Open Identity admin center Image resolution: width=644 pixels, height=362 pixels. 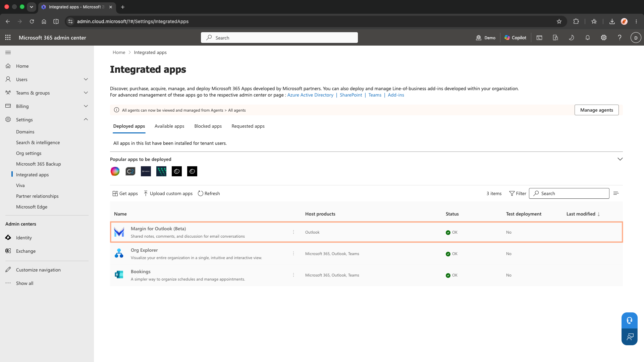[24, 238]
